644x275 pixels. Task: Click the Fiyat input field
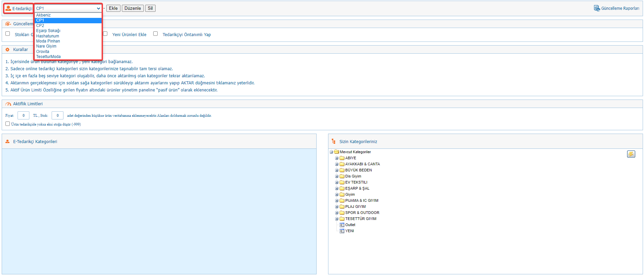(23, 115)
